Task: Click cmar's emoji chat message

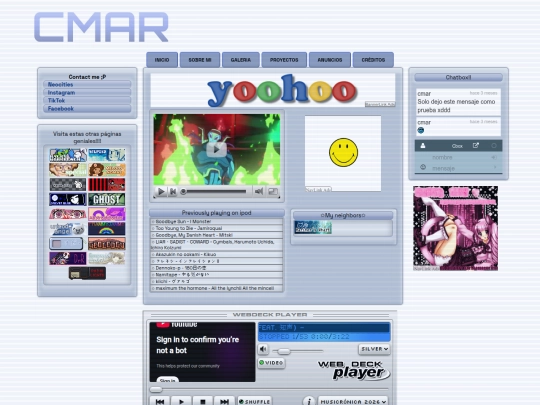Action: pos(458,127)
